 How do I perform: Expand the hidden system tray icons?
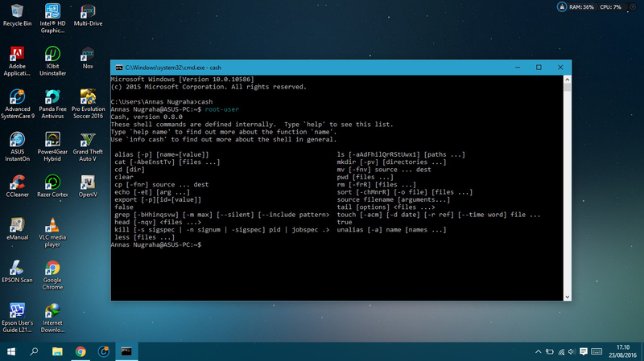(x=537, y=351)
